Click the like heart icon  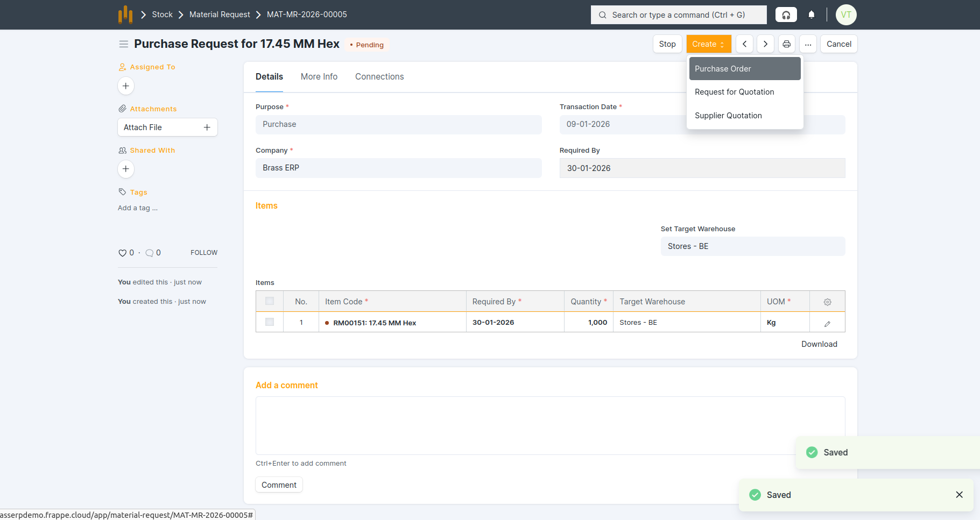tap(122, 253)
